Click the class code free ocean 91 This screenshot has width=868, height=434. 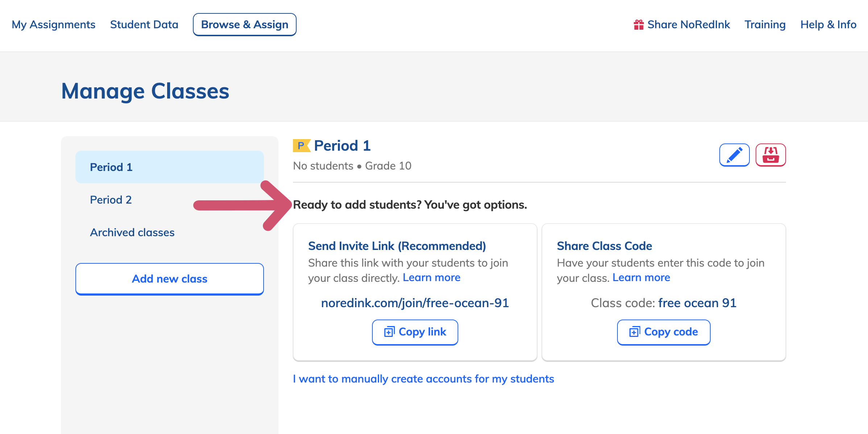pyautogui.click(x=697, y=303)
